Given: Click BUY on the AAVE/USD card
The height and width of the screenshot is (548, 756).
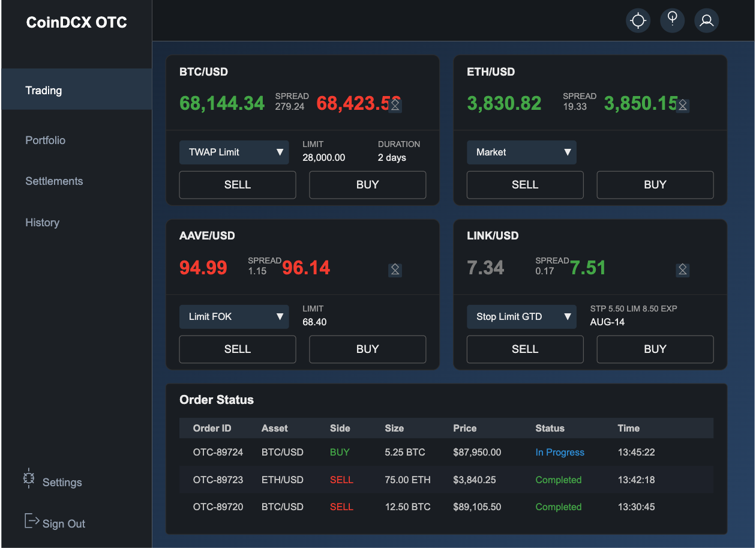Looking at the screenshot, I should coord(367,349).
